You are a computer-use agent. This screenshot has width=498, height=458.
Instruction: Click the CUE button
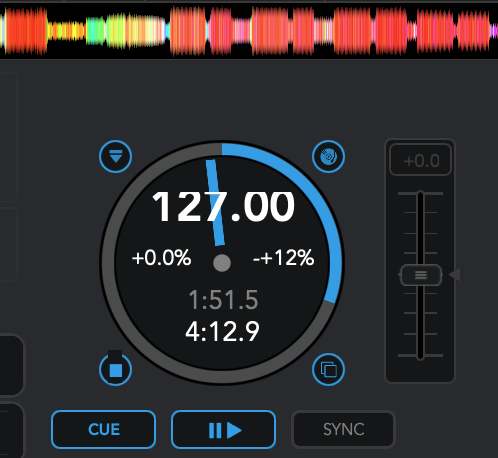coord(104,429)
